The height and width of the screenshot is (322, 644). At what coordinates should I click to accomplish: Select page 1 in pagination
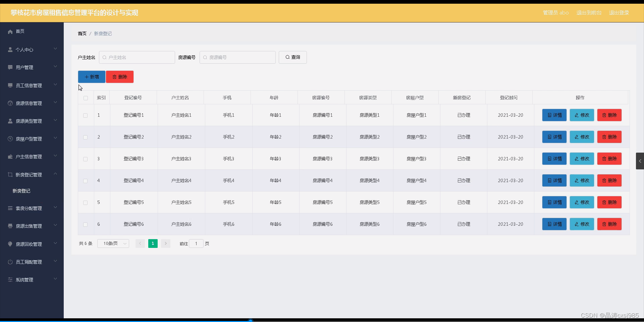(x=153, y=244)
